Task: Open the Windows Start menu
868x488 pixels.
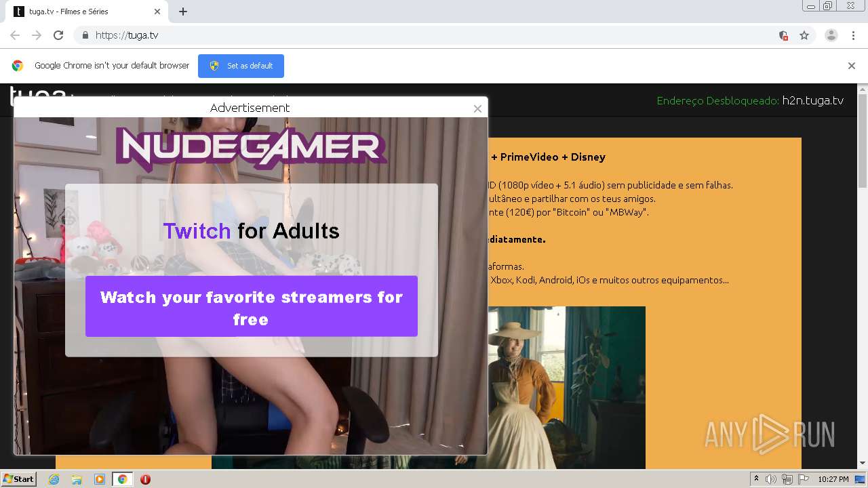Action: (18, 479)
